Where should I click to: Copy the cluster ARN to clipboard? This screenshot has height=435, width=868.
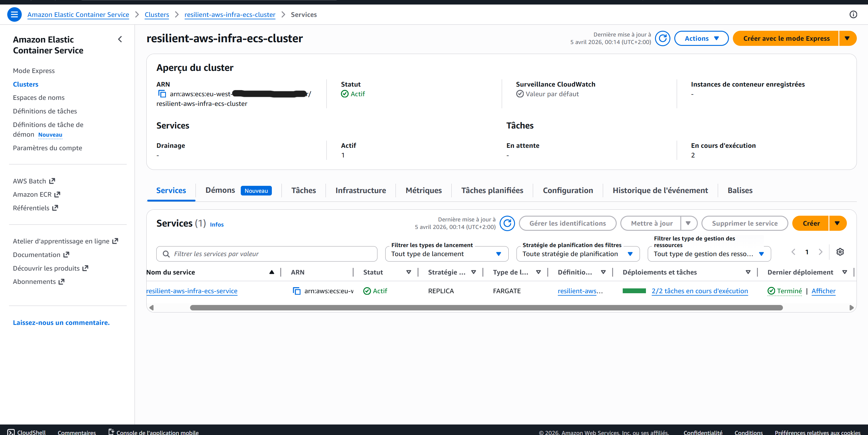162,94
